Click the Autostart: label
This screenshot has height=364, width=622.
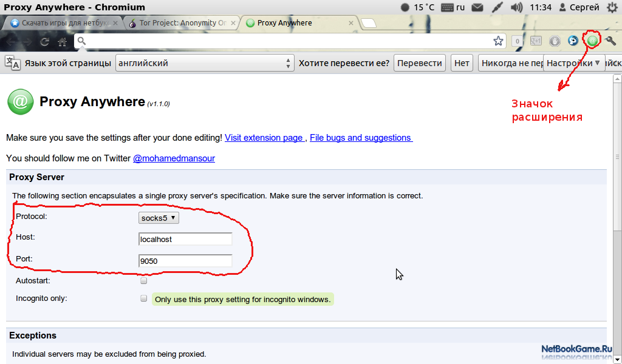(x=33, y=281)
